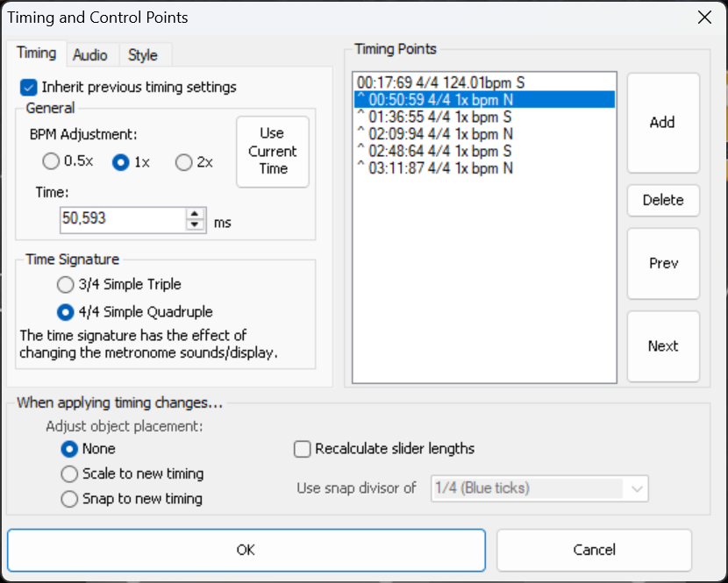Viewport: 728px width, 583px height.
Task: Select the 02:09:94 timing point
Action: point(435,134)
